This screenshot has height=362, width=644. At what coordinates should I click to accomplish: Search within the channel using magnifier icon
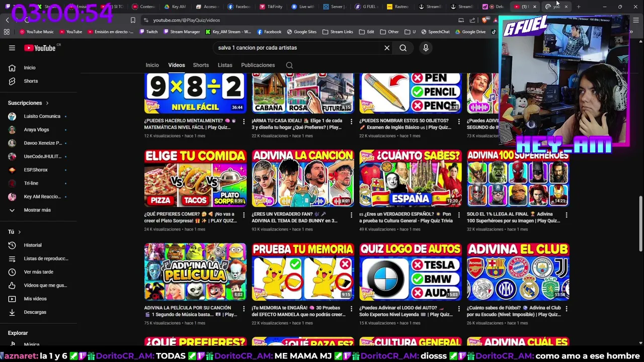click(289, 65)
